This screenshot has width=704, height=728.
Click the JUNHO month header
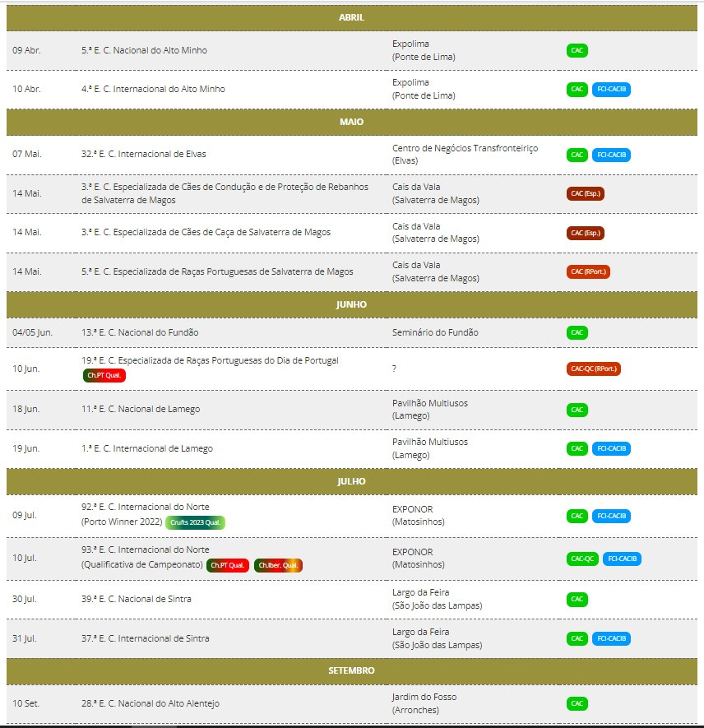pos(351,304)
